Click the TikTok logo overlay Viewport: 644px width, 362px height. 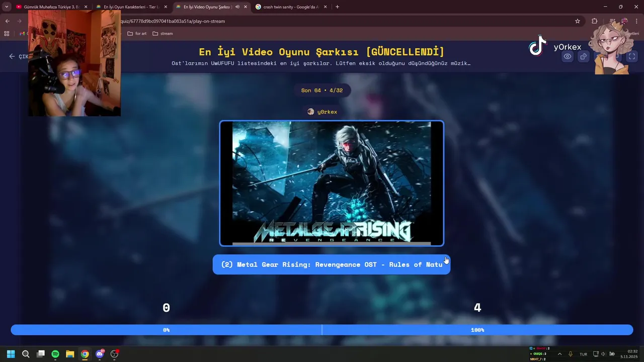click(x=537, y=46)
